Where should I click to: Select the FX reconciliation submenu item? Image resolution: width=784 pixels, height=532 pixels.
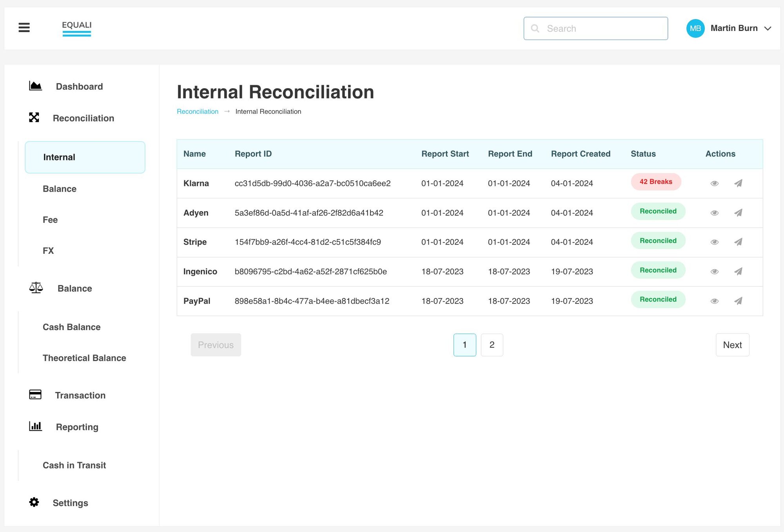[48, 251]
